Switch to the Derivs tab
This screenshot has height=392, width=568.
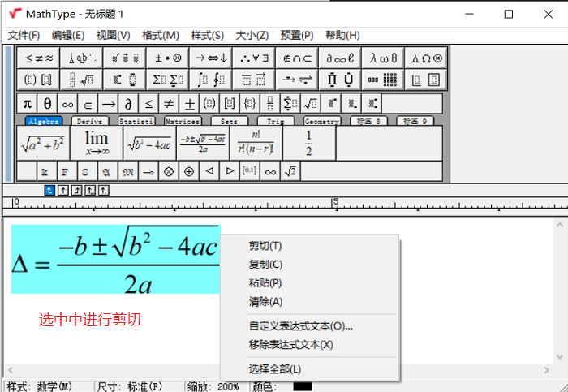90,122
